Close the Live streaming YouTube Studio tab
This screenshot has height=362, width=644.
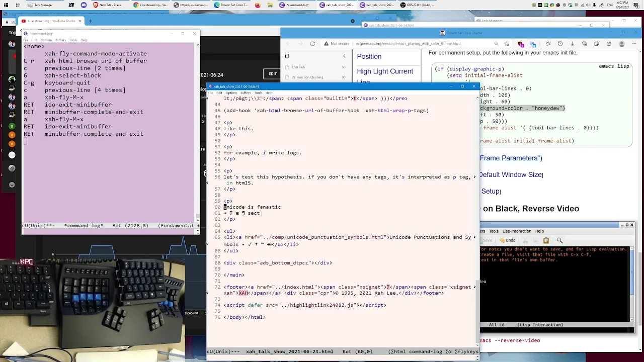[x=80, y=21]
